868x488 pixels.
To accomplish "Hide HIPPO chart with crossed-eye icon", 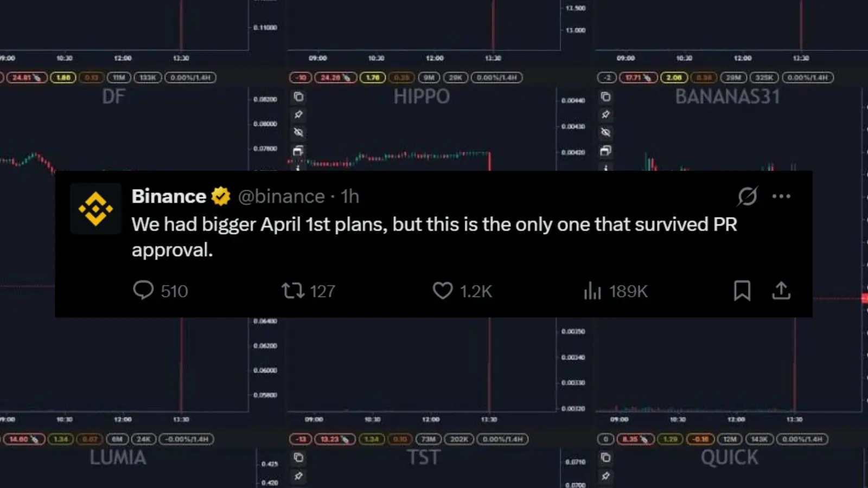I will [298, 132].
